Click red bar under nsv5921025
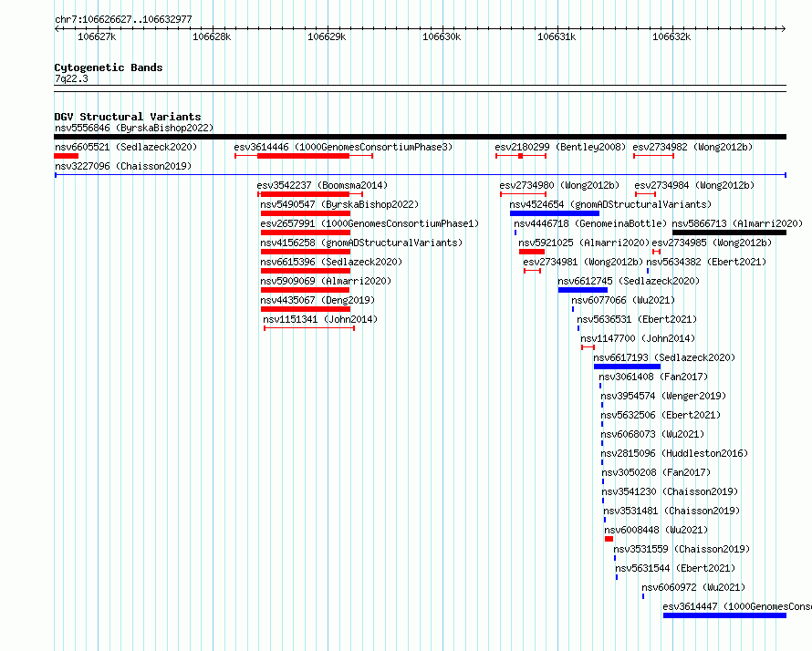Viewport: 812px width, 651px height. [x=532, y=252]
